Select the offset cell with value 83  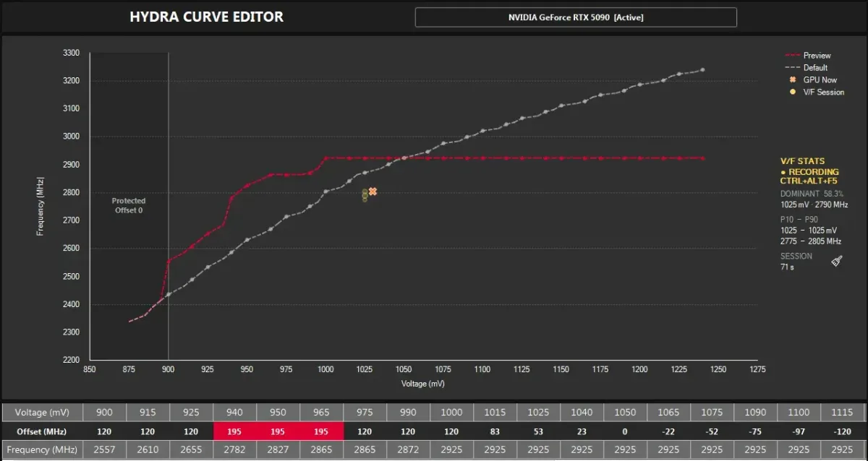495,431
